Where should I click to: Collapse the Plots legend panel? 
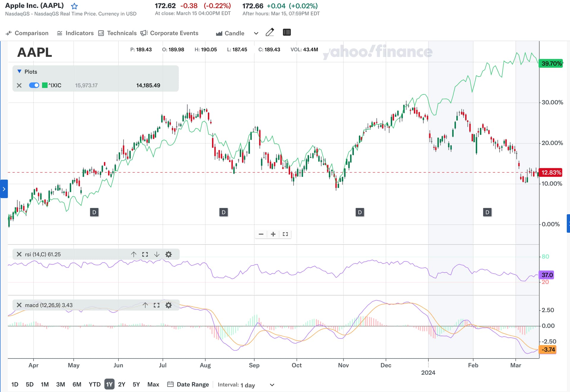(20, 72)
